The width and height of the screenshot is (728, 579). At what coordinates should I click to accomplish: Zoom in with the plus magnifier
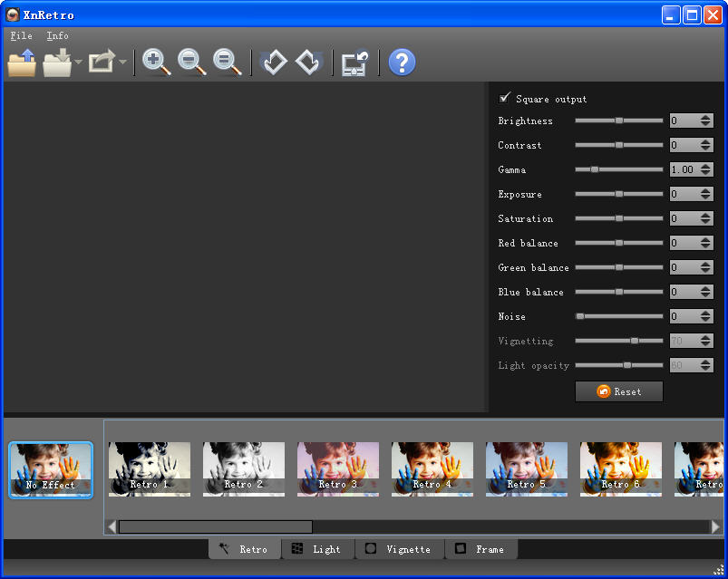(157, 63)
